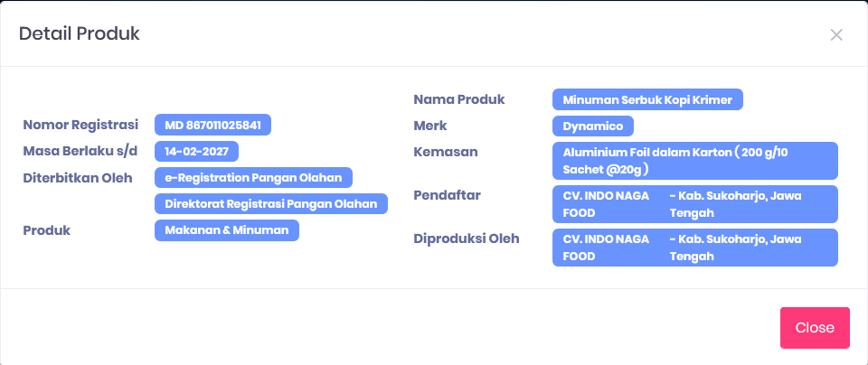
Task: Click the Detail Produk dialog title
Action: click(80, 34)
